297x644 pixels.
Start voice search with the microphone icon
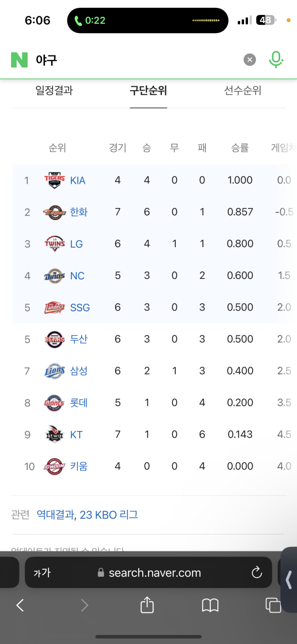point(276,60)
